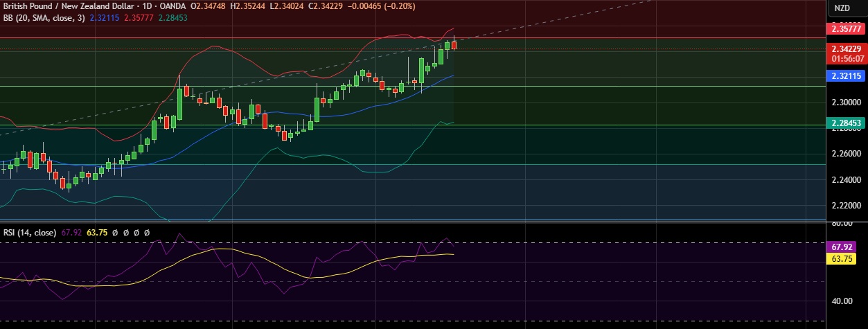Click the first empty ∅ value in RSI legend
This screenshot has width=868, height=329.
(x=116, y=233)
